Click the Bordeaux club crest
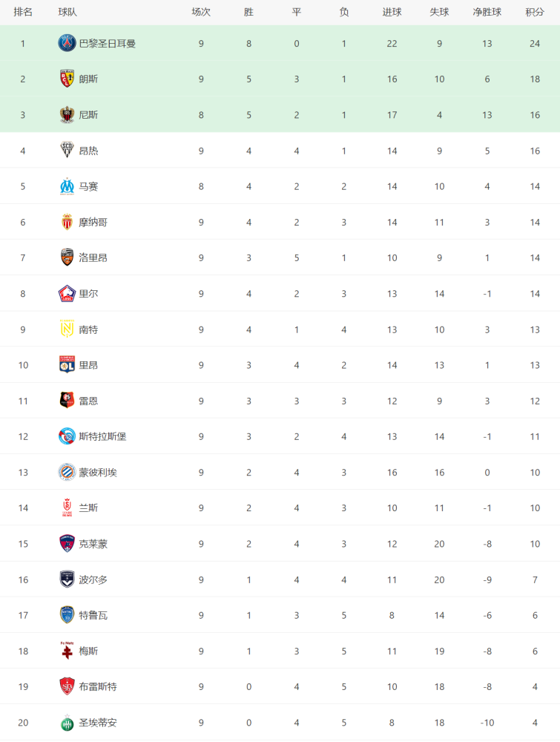This screenshot has height=742, width=560. (67, 580)
